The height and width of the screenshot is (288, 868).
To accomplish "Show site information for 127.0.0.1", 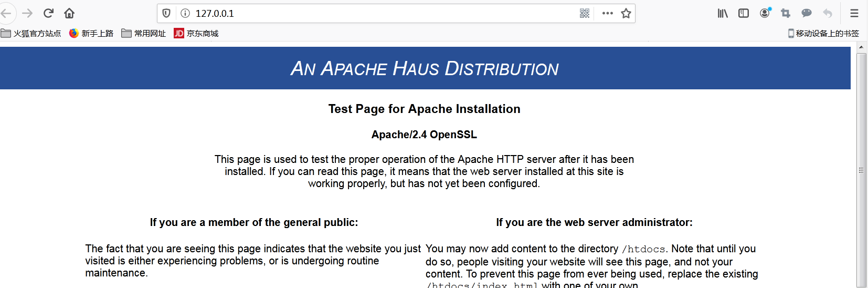I will click(x=185, y=13).
